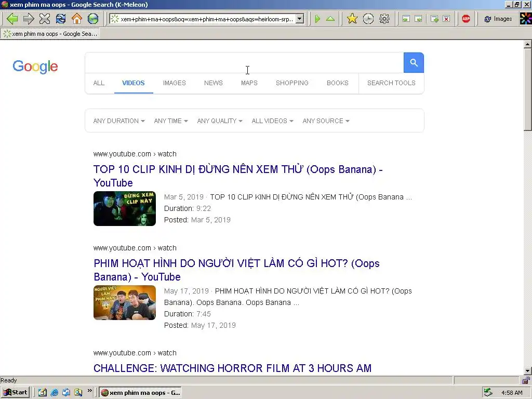
Task: Click the K-Meleon throbber icon
Action: 526,19
